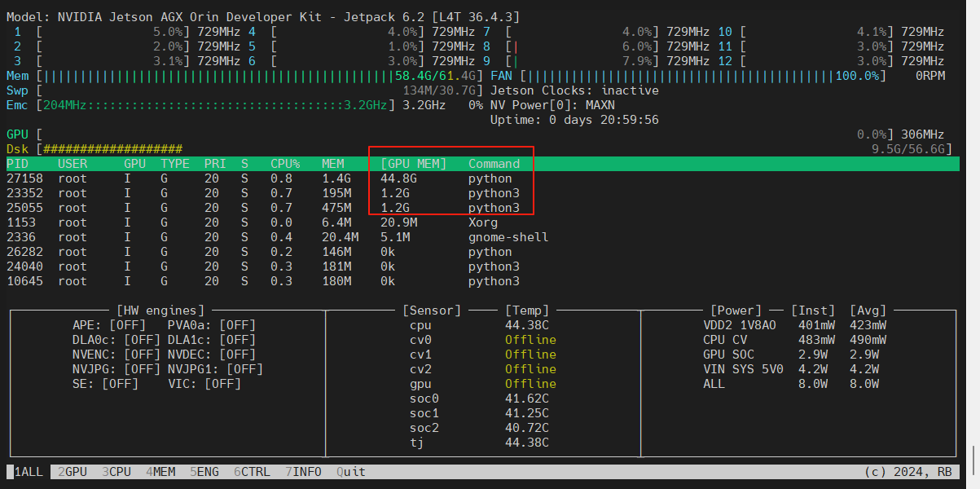Screen dimensions: 980x489
Task: Click the MEM column header in process table
Action: click(332, 164)
